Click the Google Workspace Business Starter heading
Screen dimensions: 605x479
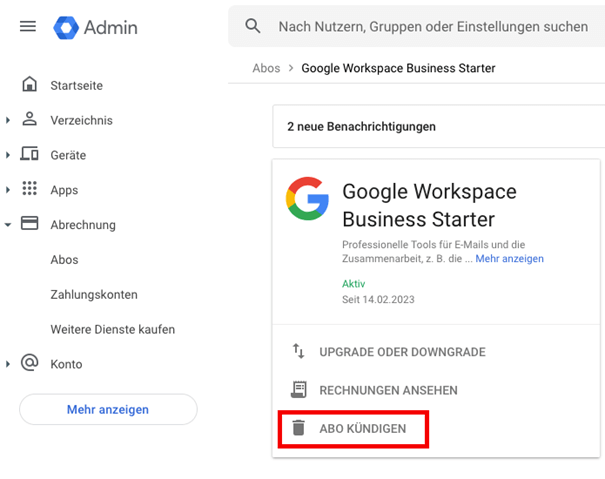(x=429, y=205)
